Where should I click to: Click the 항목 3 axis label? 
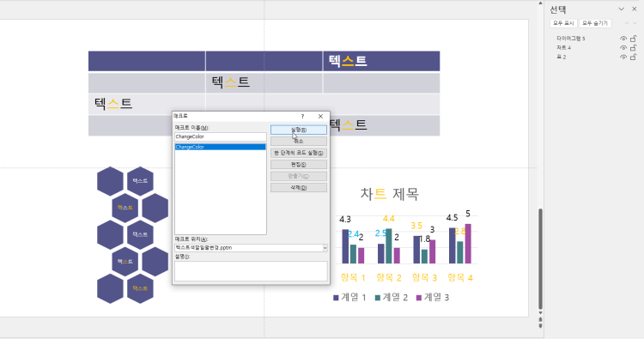click(424, 278)
